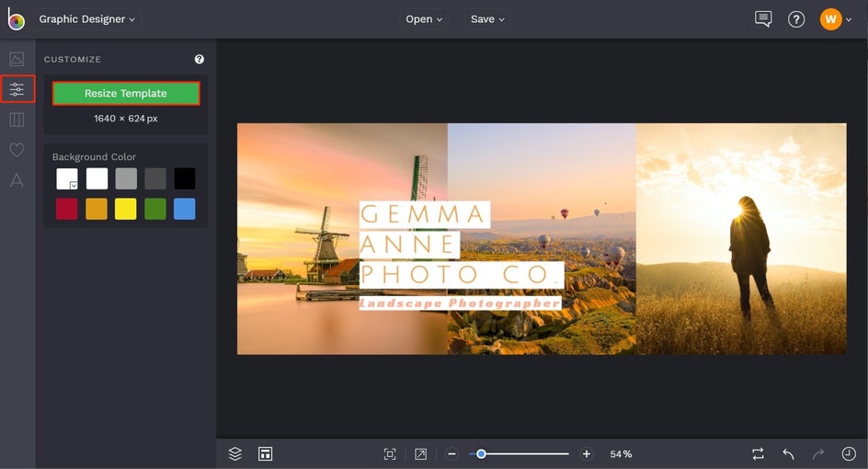This screenshot has width=868, height=469.
Task: Expand the account menu arrow
Action: coord(849,20)
